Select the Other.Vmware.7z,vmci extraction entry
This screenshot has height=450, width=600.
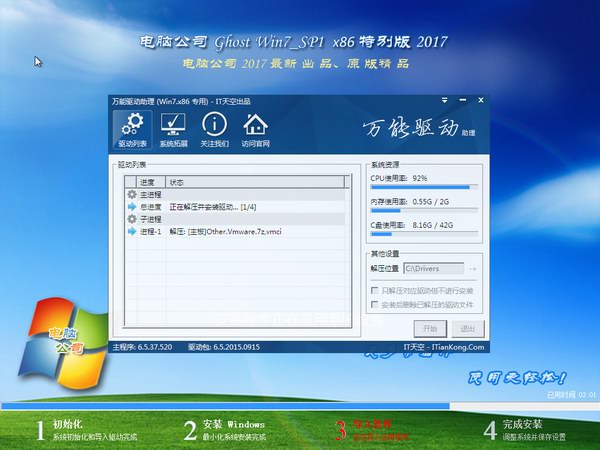(x=225, y=232)
